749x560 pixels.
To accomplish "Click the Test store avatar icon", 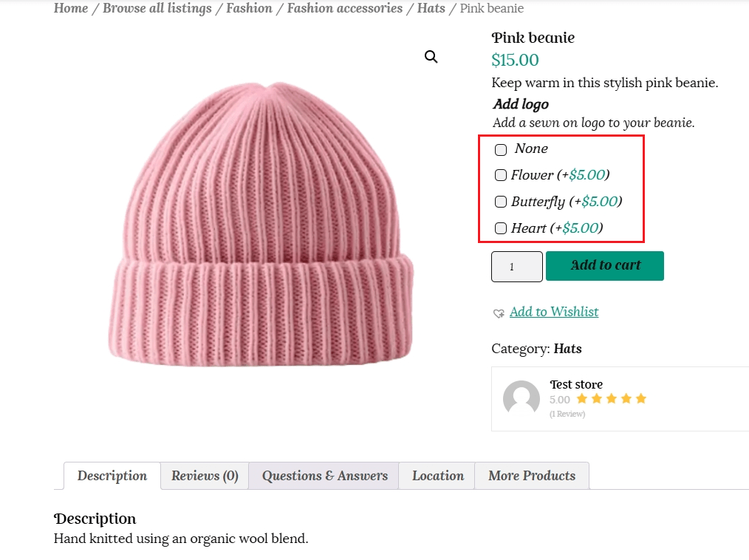I will point(521,399).
